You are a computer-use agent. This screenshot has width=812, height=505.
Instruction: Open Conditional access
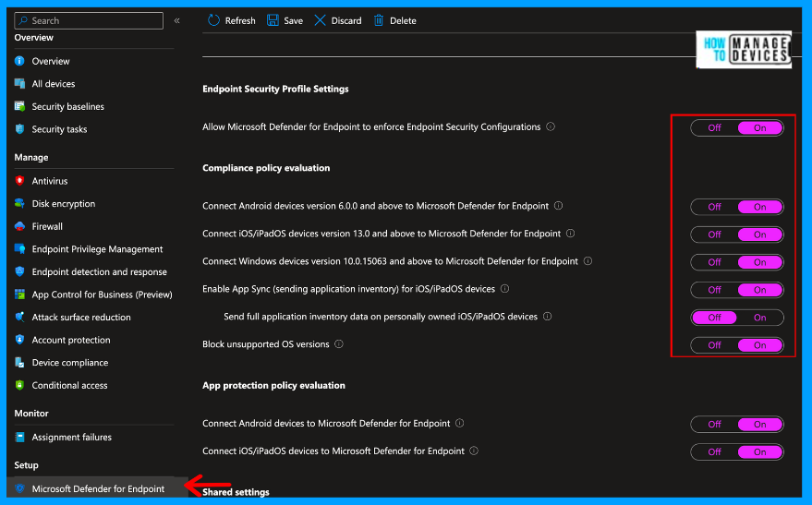pos(70,386)
